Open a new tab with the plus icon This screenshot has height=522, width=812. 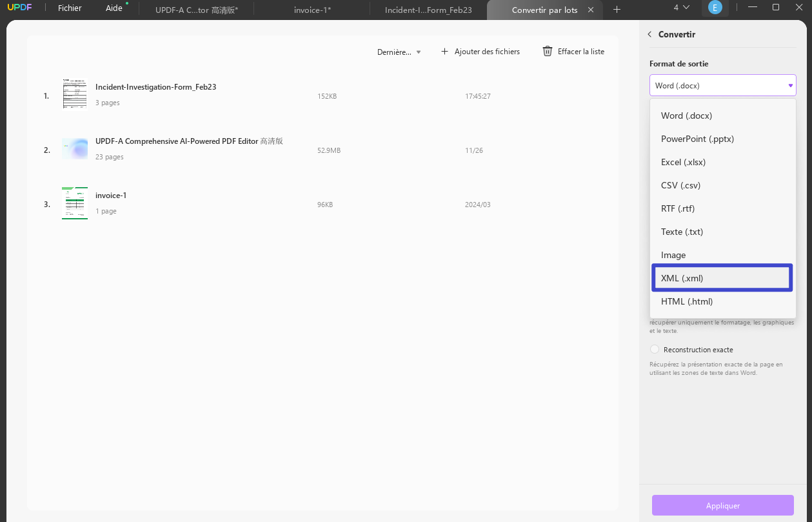click(617, 10)
